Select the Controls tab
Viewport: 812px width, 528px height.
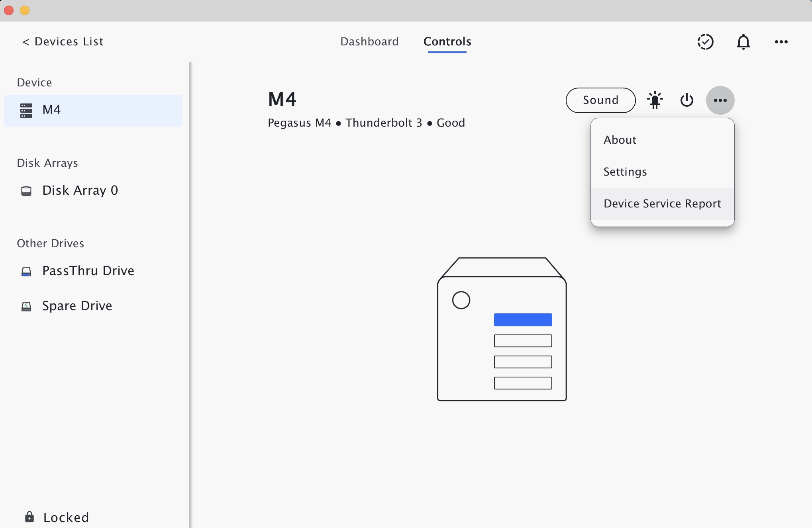click(x=447, y=42)
